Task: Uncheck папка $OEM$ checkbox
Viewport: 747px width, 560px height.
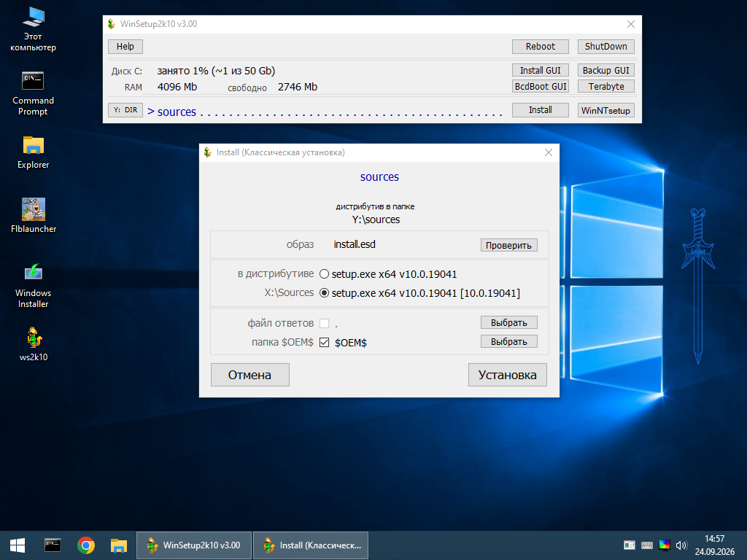Action: (x=325, y=343)
